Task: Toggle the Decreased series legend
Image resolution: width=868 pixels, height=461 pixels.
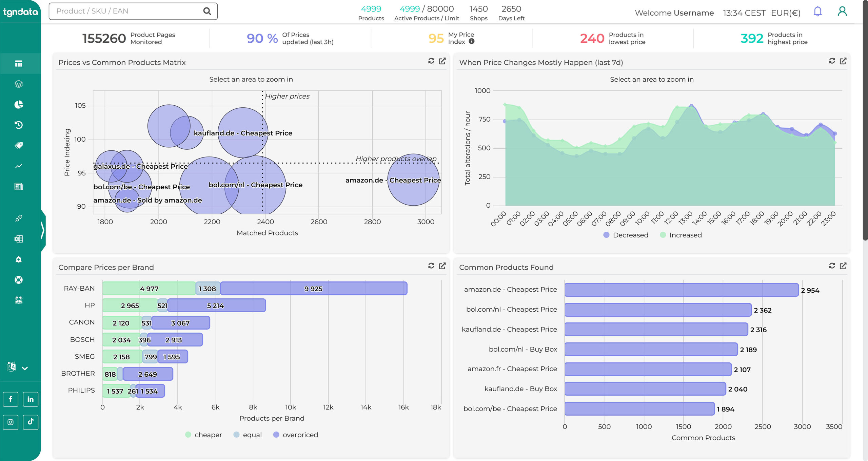Action: [x=626, y=235]
